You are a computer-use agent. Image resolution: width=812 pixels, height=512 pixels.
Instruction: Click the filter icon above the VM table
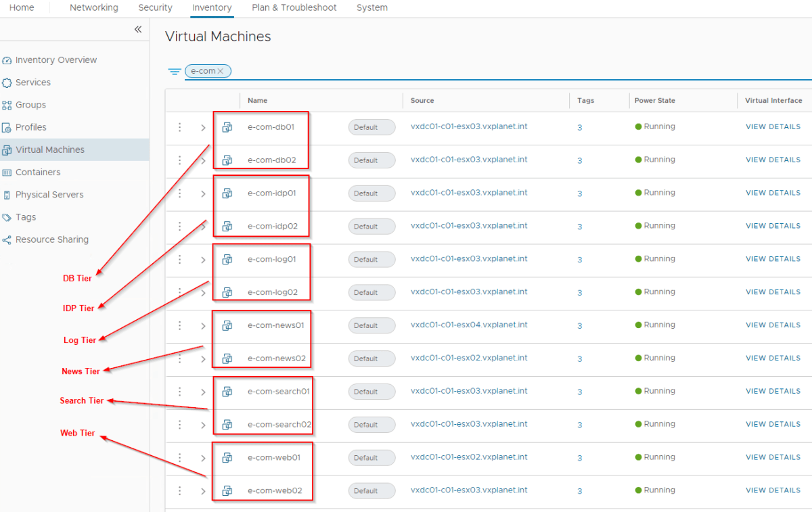point(175,70)
